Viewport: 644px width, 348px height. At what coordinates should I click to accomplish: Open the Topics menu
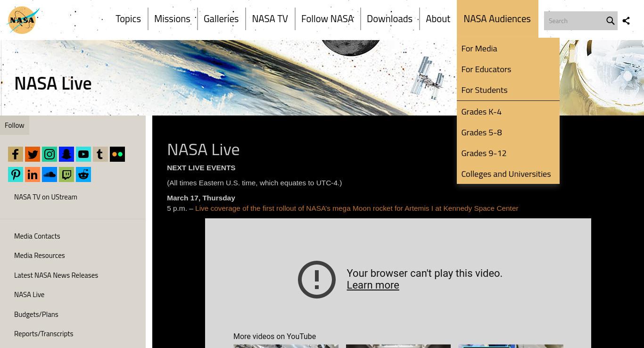(x=128, y=19)
